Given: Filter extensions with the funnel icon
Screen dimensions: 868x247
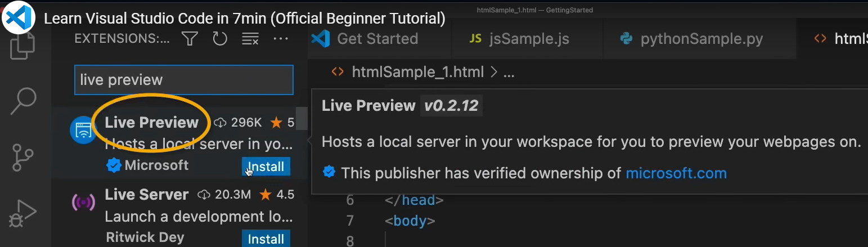Looking at the screenshot, I should 190,38.
